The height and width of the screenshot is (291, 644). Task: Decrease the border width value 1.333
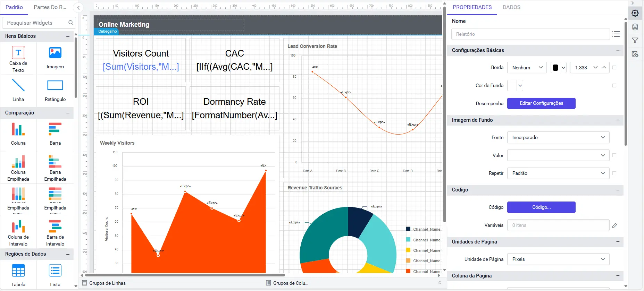tap(595, 68)
